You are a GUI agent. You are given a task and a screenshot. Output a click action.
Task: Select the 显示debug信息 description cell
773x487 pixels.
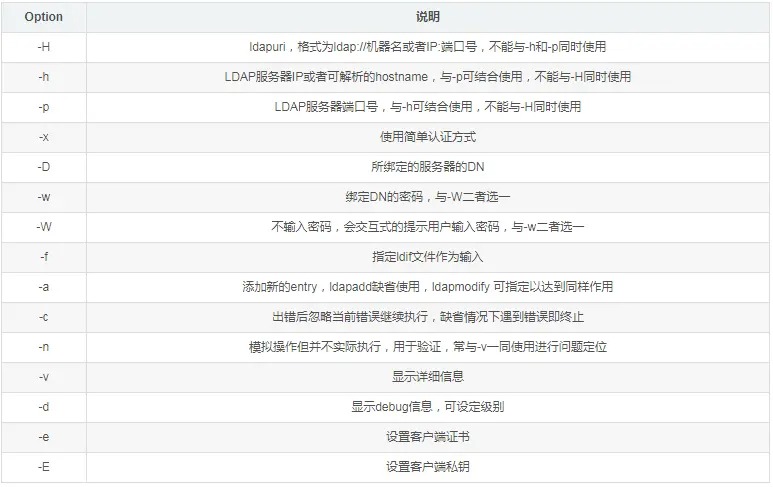427,407
